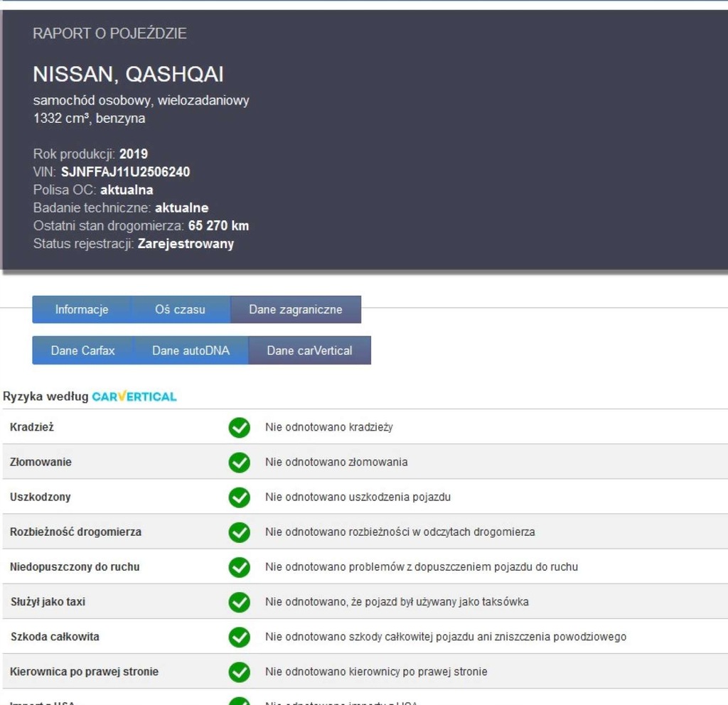Click the carVertical logo

point(134,397)
